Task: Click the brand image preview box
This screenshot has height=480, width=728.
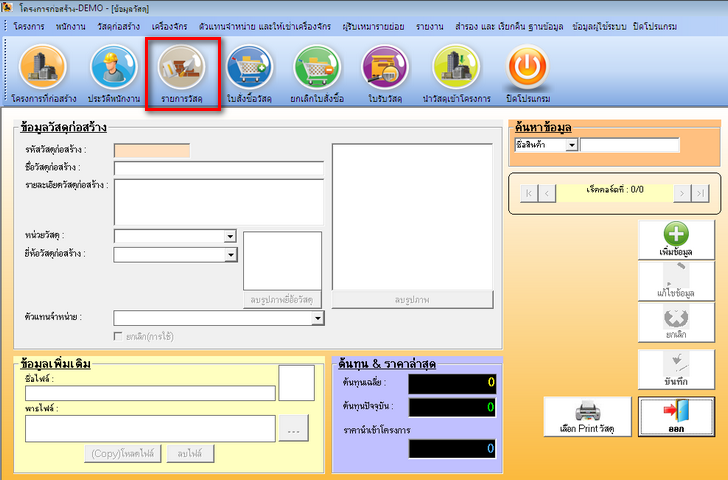Action: (282, 261)
